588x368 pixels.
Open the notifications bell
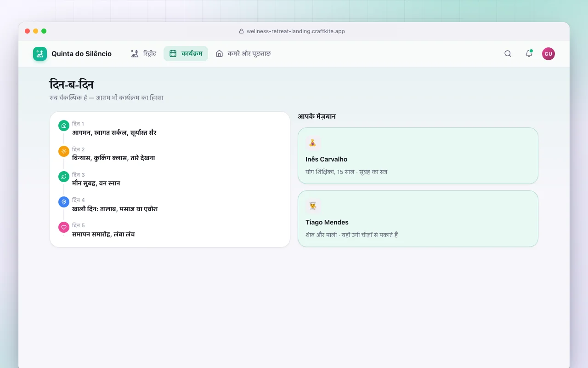529,54
